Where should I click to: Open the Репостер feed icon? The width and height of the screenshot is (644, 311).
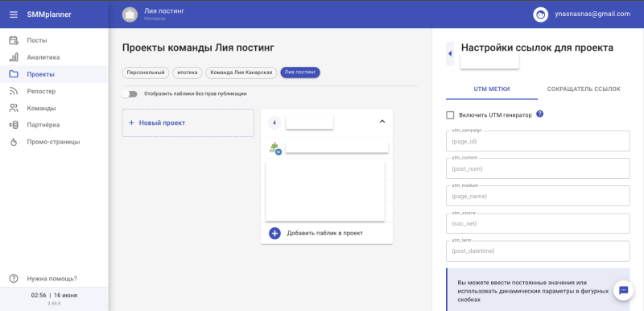14,91
